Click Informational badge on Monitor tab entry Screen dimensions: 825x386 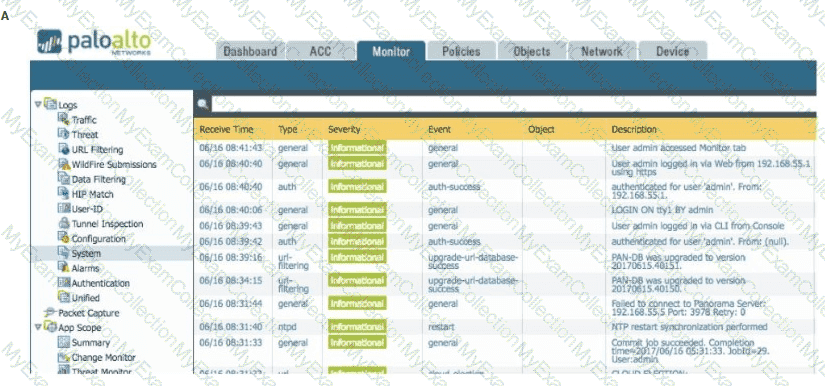tap(357, 148)
